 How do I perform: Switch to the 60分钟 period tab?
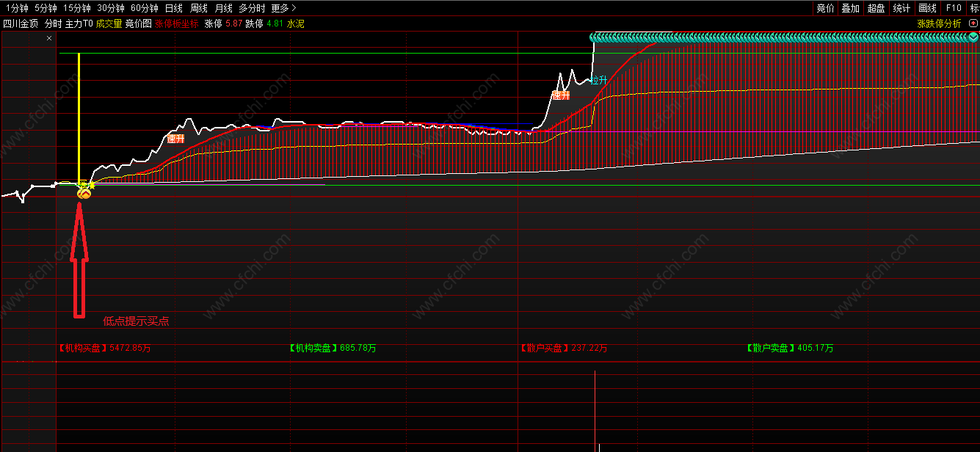145,8
